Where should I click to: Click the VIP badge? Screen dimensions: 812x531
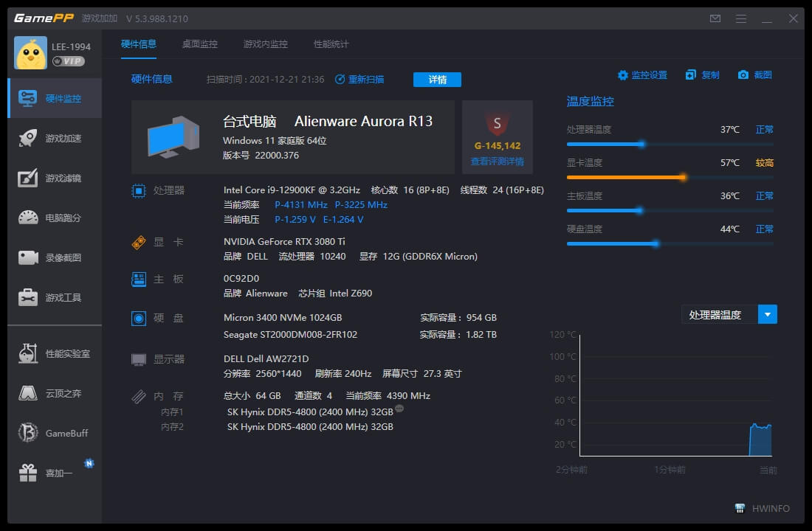(69, 61)
